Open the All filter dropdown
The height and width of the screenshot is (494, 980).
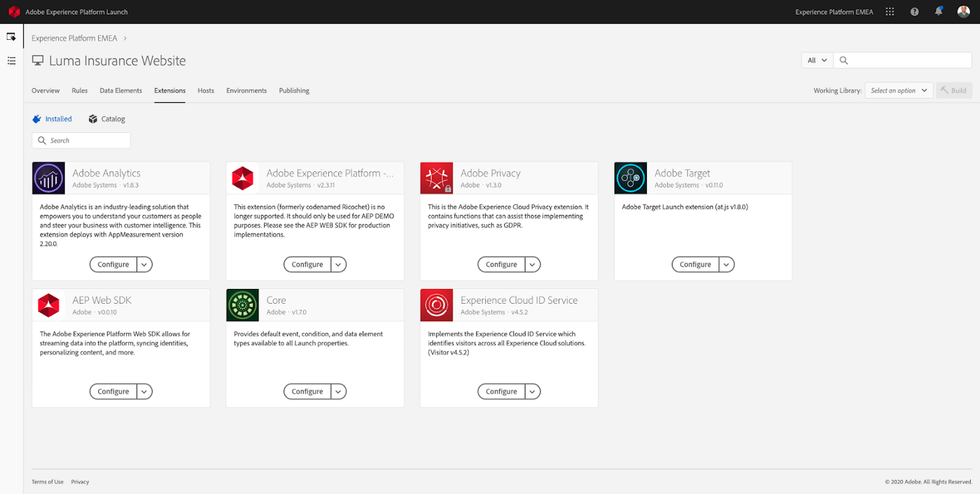[x=816, y=60]
